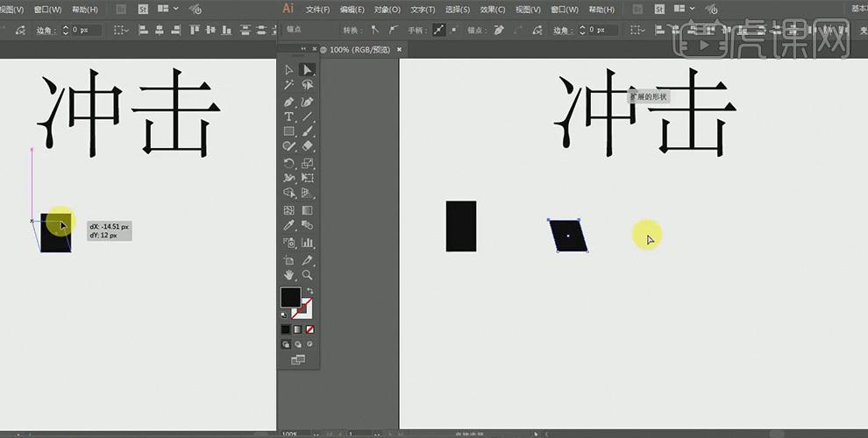The width and height of the screenshot is (868, 438).
Task: Select the Direct Selection tool
Action: [307, 70]
